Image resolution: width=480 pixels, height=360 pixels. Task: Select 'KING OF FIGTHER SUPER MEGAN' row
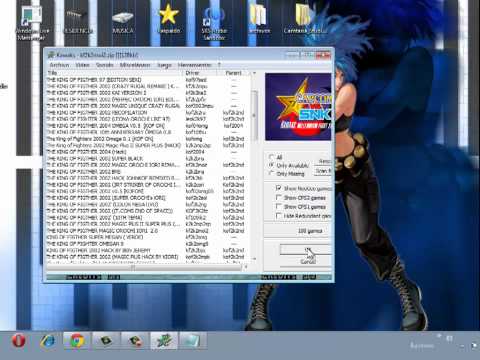click(x=147, y=237)
